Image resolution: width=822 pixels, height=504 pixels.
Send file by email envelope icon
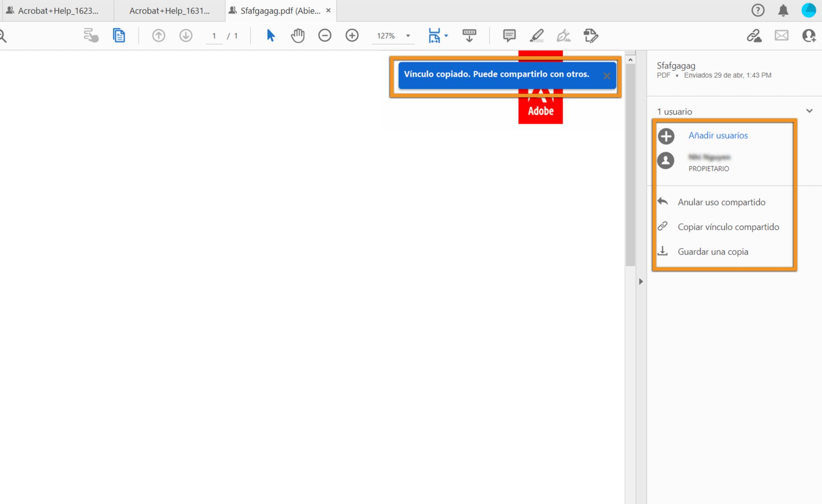point(781,36)
